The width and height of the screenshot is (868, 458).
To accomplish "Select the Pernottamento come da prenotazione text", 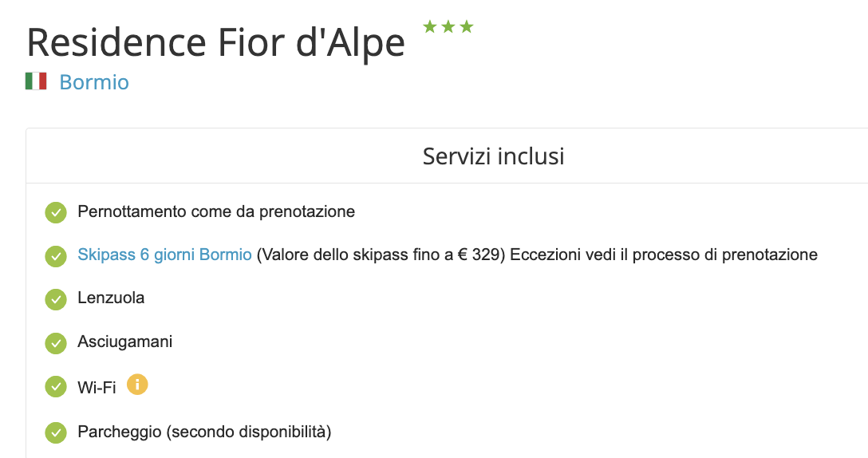I will [215, 212].
